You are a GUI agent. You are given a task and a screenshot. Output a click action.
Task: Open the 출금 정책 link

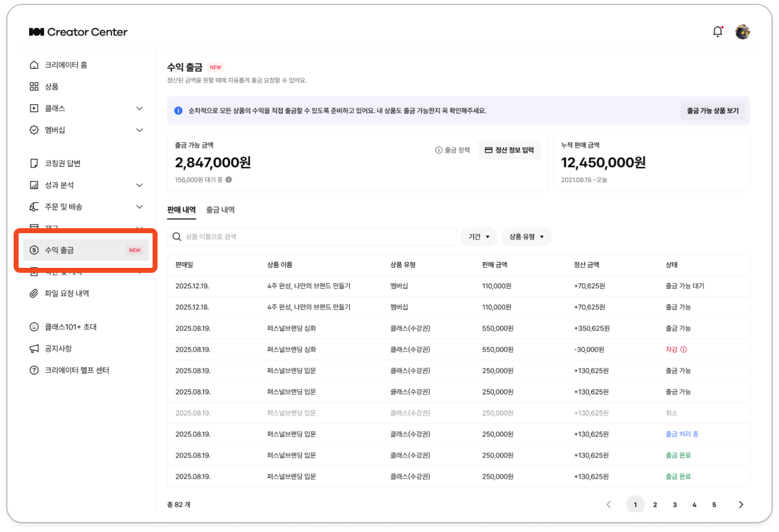(453, 150)
